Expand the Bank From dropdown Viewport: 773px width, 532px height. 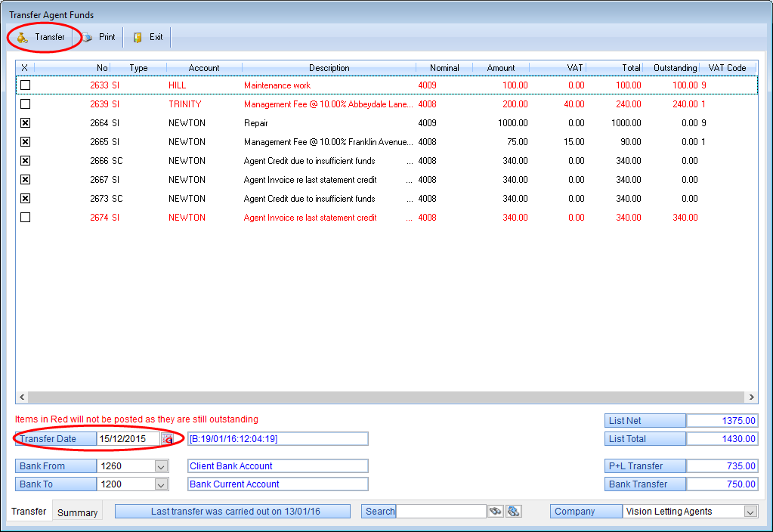(x=161, y=466)
